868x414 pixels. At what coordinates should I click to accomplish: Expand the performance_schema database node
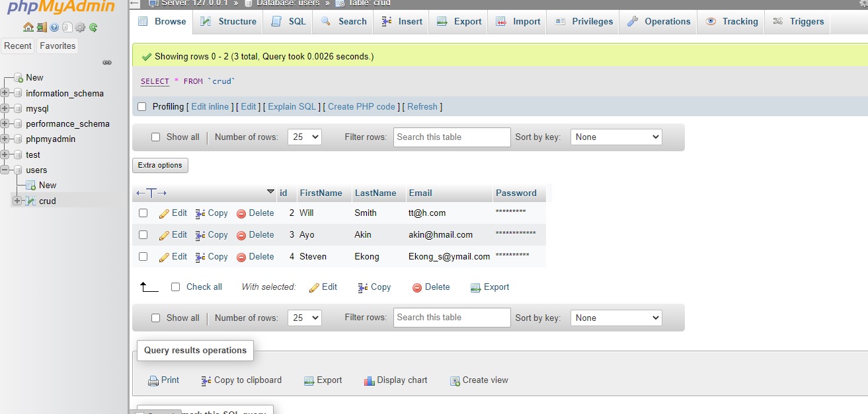click(5, 123)
